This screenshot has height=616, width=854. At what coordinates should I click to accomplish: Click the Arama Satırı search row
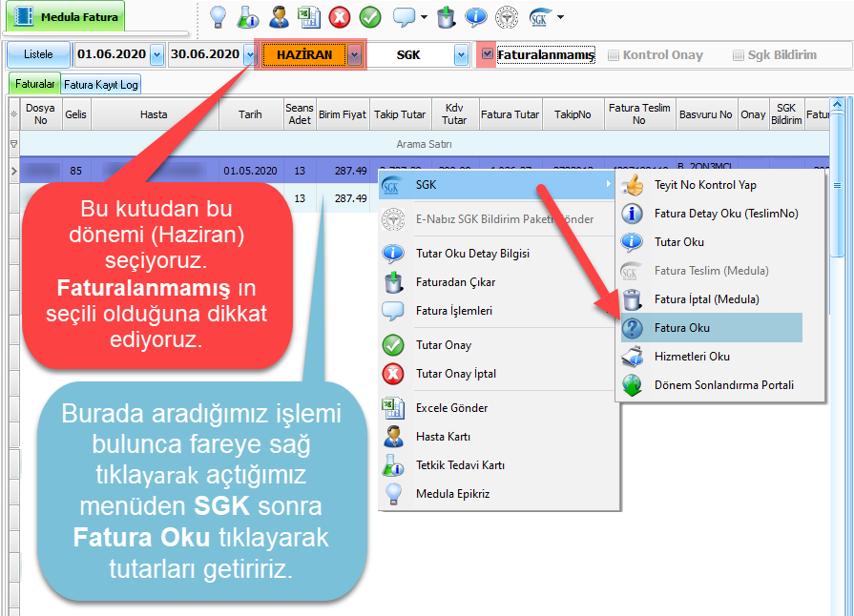click(425, 144)
